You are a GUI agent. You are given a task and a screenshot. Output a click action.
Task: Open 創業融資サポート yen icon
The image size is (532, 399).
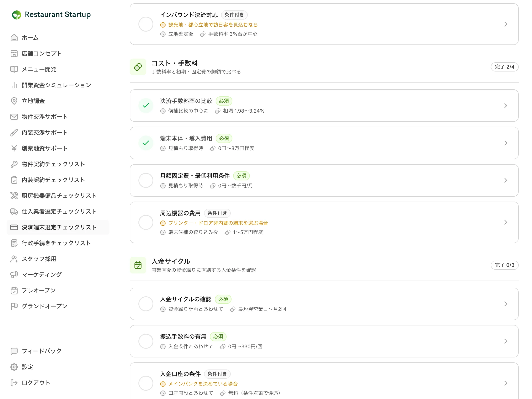pos(14,148)
